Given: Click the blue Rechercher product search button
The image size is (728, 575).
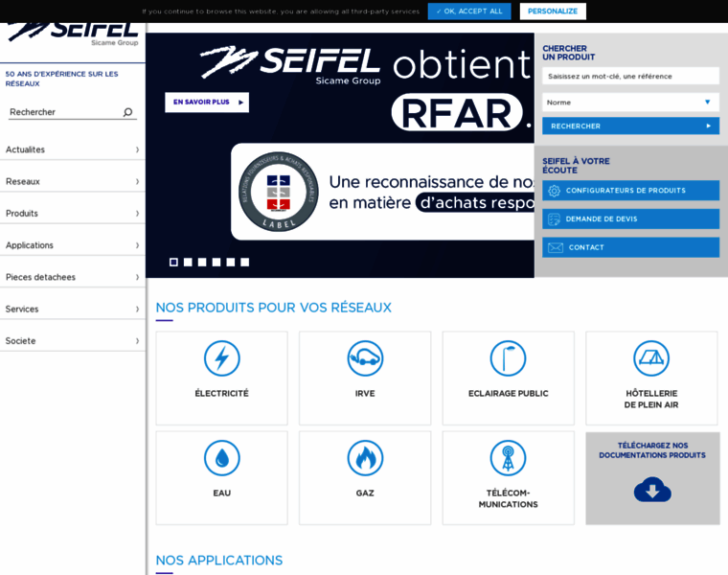Looking at the screenshot, I should [x=630, y=126].
